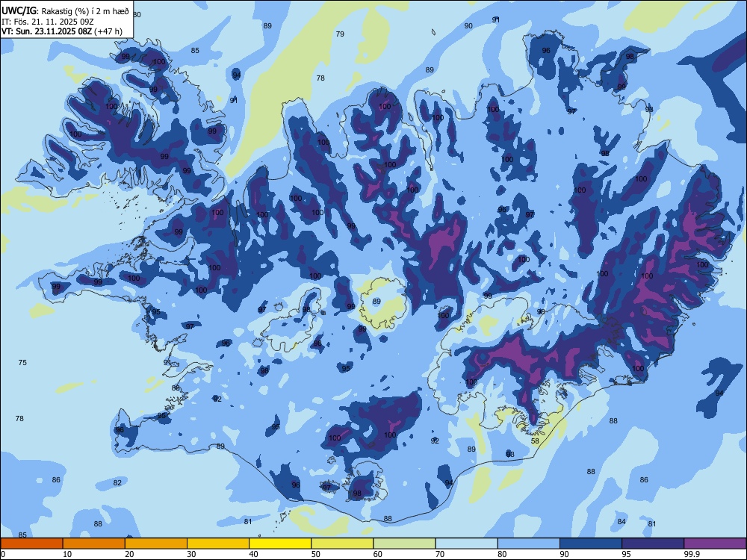
Task: Click the "30" tick label in the legend
Action: pyautogui.click(x=191, y=554)
